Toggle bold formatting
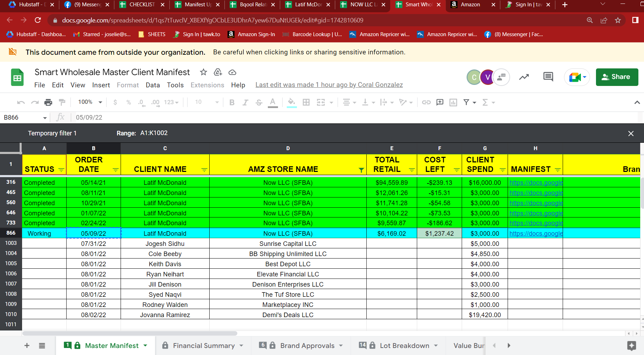The height and width of the screenshot is (355, 644). click(x=232, y=102)
